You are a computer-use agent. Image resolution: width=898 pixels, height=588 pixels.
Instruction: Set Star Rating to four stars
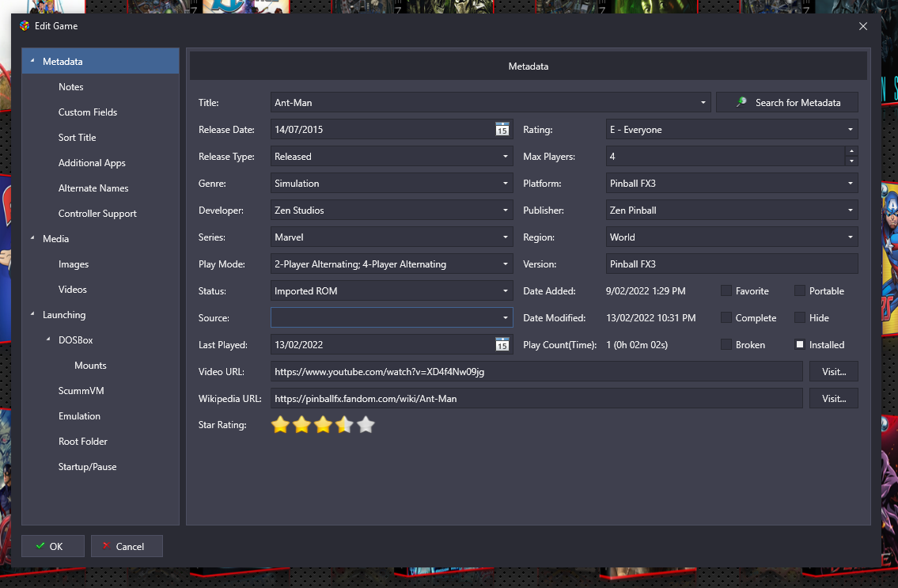[x=344, y=425]
